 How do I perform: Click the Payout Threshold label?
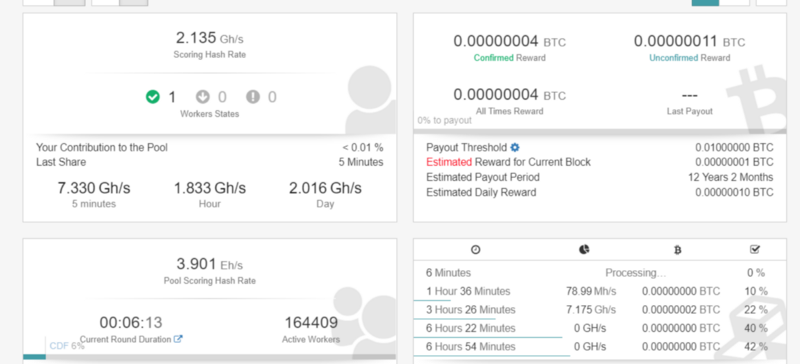[x=466, y=148]
